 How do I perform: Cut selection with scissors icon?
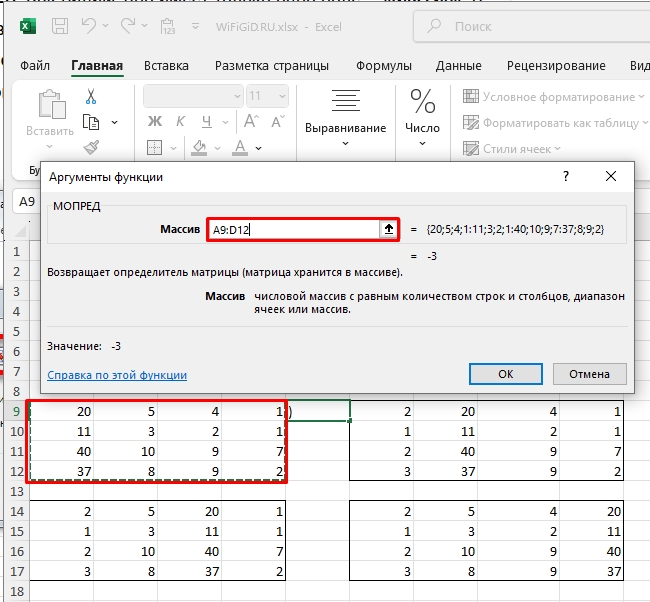pos(91,97)
